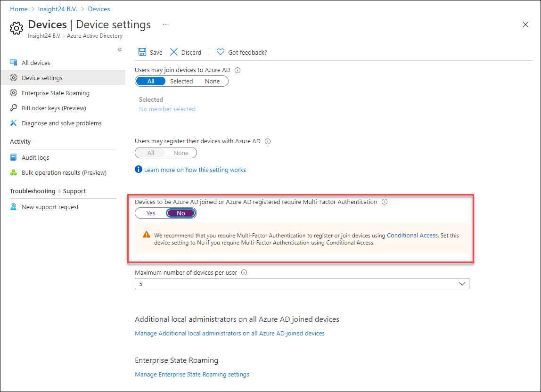Navigate to Insight24 B.V. breadcrumb
Viewport: 541px width, 392px height.
pos(57,9)
